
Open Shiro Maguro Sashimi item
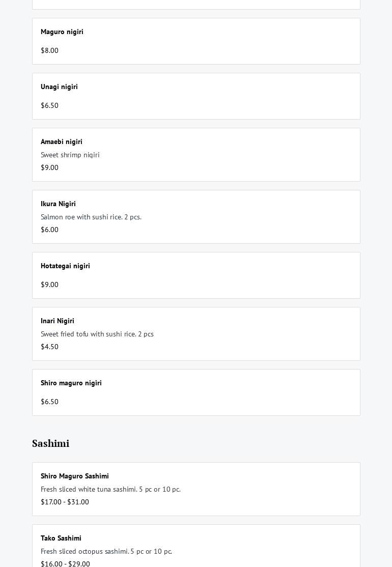click(x=196, y=489)
